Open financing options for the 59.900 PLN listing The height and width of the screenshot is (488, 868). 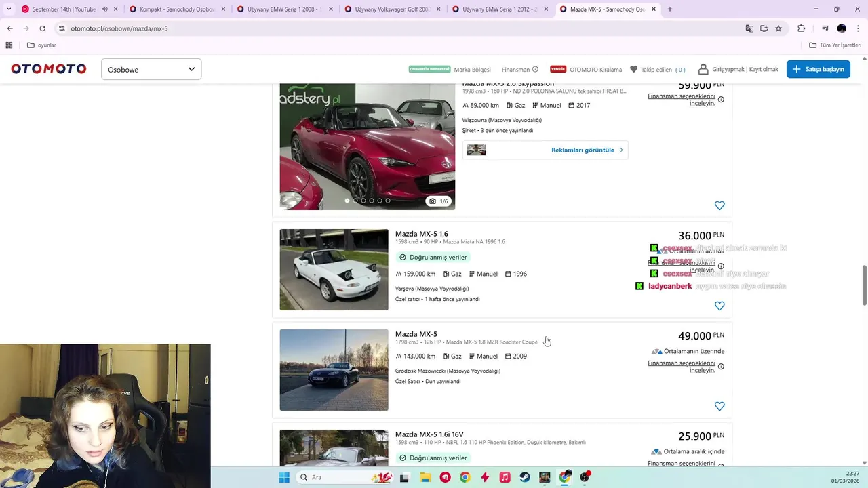coord(682,100)
